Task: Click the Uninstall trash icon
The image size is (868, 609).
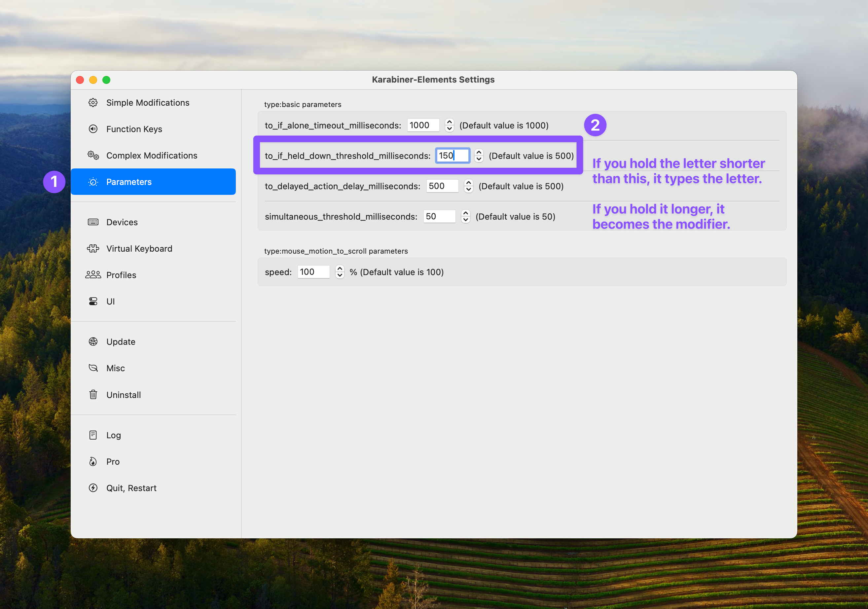Action: (93, 395)
